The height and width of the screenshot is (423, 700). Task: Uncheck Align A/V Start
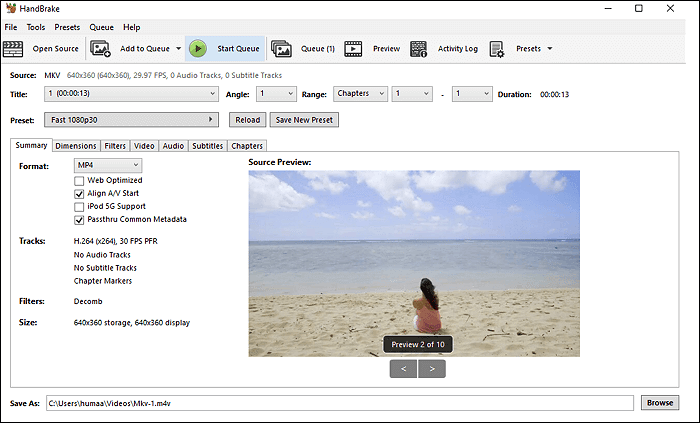(79, 193)
